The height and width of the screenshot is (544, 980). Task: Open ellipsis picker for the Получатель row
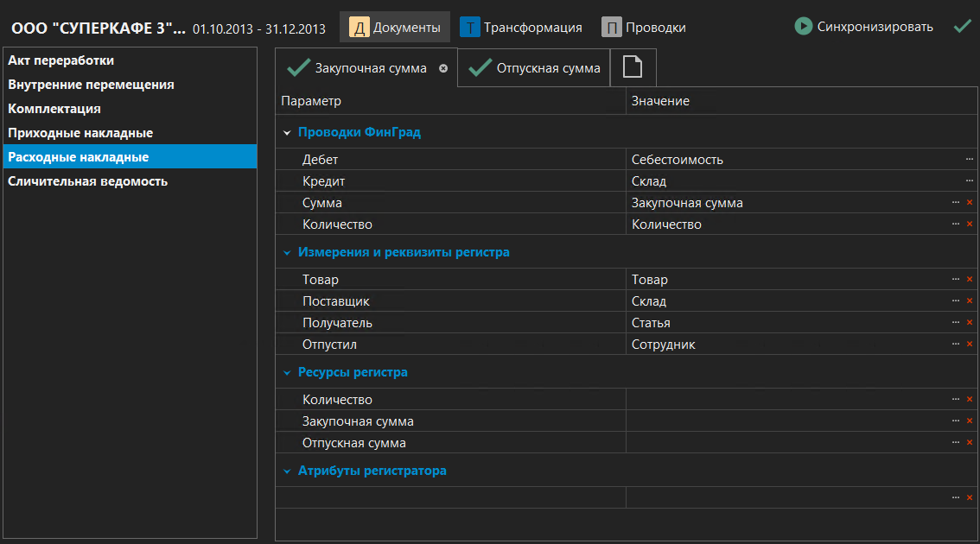pyautogui.click(x=956, y=322)
